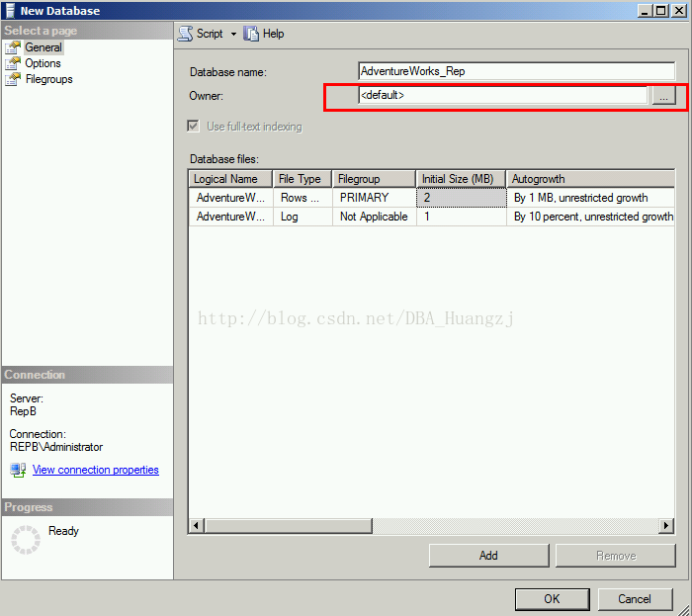Click the General page icon
The width and height of the screenshot is (692, 616).
coord(13,47)
